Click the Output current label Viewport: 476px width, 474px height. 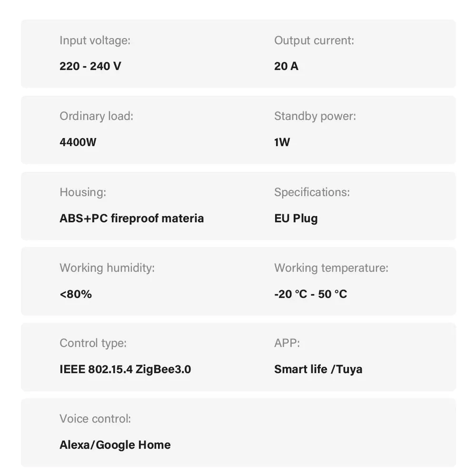click(314, 40)
